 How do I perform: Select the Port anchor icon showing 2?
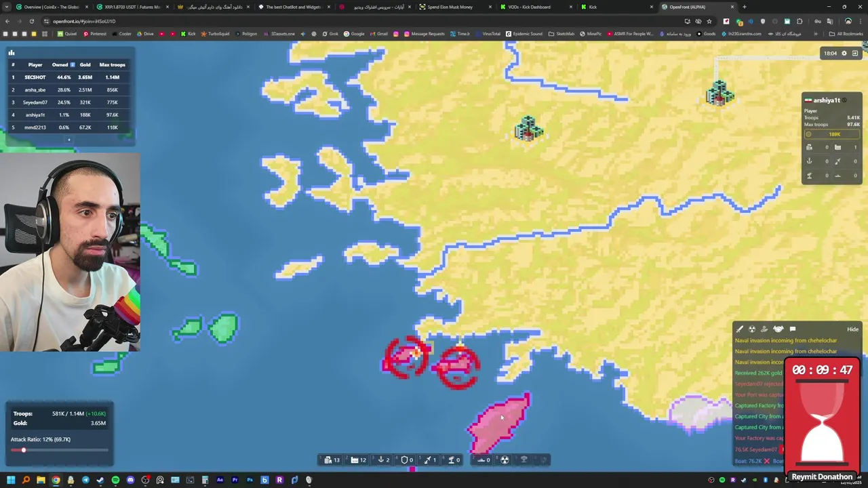coord(383,460)
